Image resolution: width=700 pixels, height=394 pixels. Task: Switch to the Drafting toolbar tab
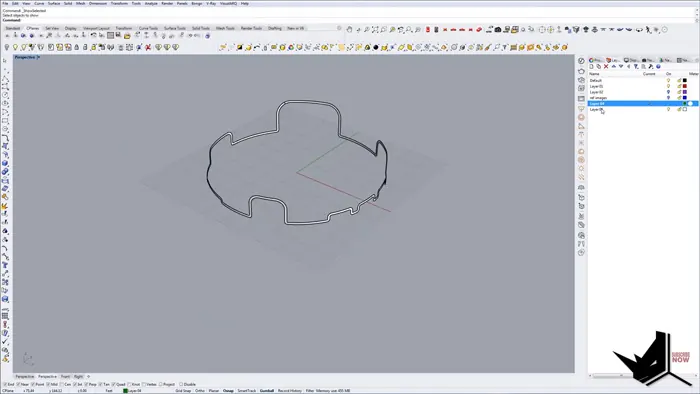tap(275, 28)
